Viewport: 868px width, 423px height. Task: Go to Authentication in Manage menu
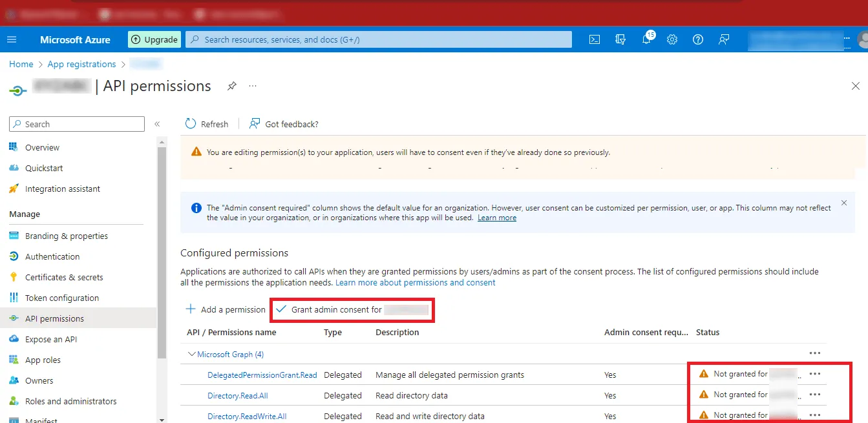(52, 256)
